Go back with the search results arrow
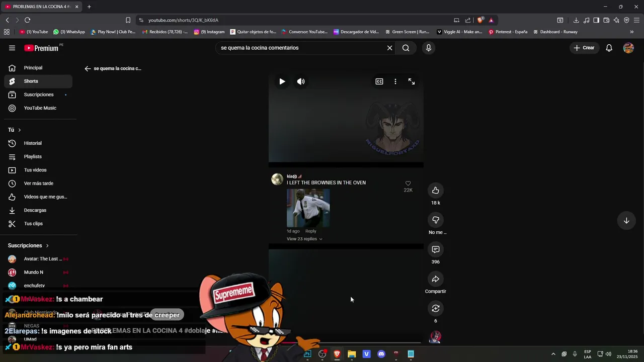This screenshot has width=644, height=362. 88,68
